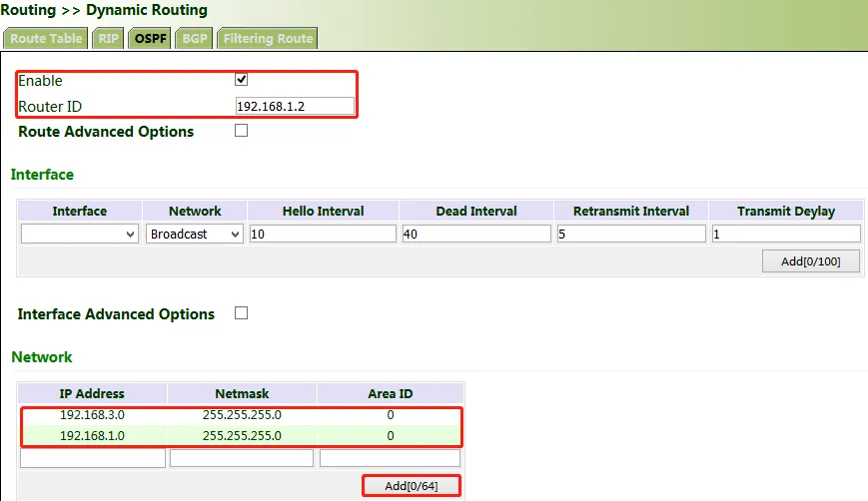Click Area ID 0 in 192.168.3.0 row
The width and height of the screenshot is (868, 501).
[391, 415]
